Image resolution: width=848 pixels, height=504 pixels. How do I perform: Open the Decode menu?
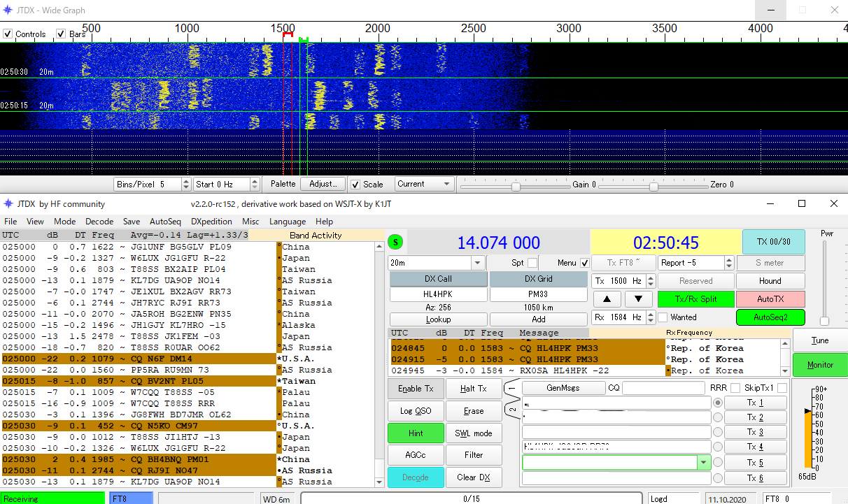pos(99,222)
